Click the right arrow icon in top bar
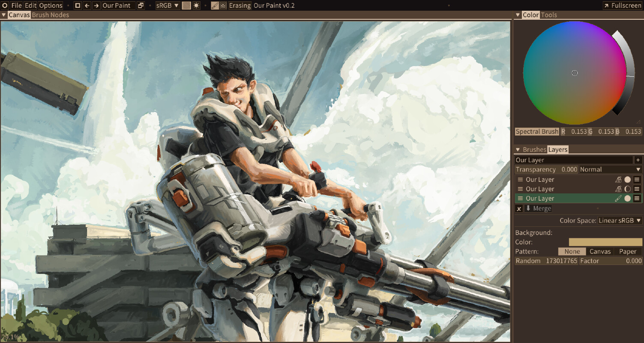This screenshot has width=644, height=343. point(96,6)
